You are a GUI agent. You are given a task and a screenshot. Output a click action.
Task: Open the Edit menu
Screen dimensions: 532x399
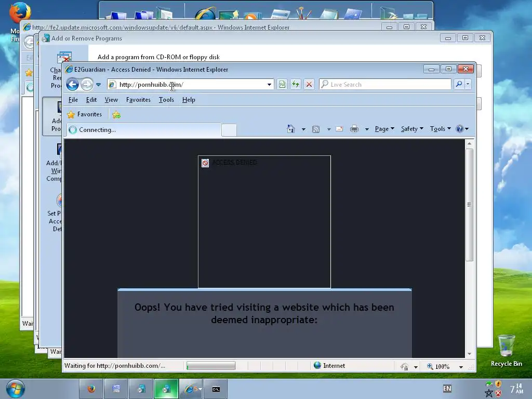pos(91,100)
